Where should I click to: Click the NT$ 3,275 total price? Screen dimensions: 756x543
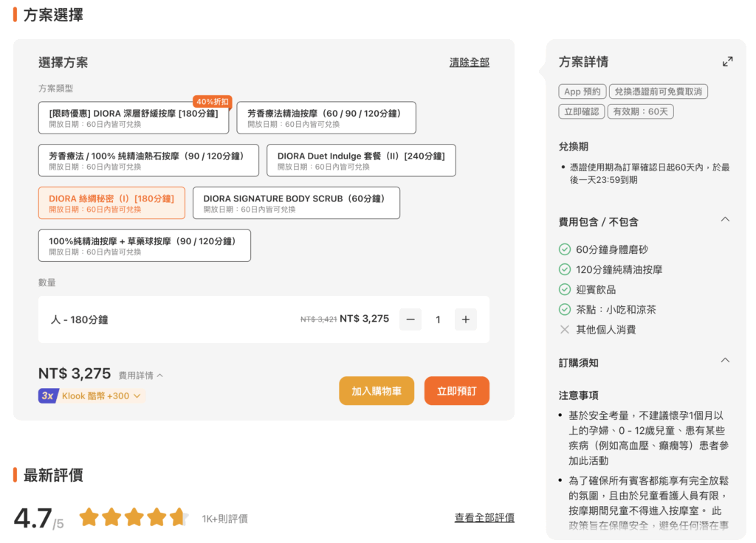pyautogui.click(x=75, y=373)
